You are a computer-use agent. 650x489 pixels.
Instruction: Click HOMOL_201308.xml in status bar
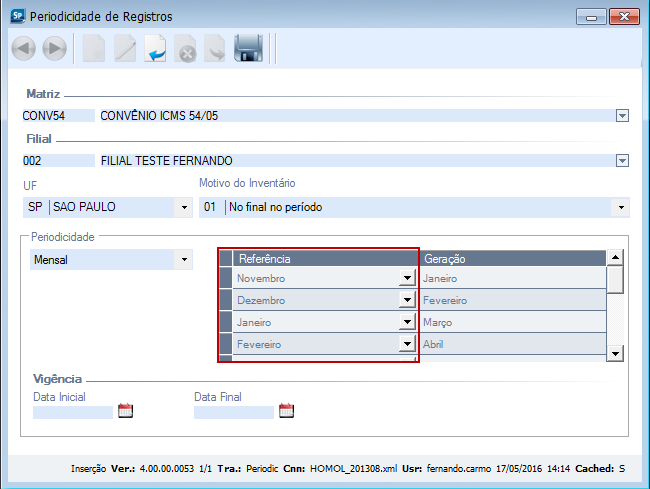click(x=353, y=469)
